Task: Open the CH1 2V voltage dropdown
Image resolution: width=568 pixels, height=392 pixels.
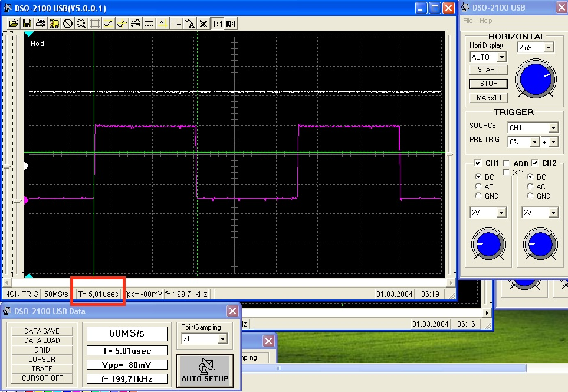Action: (501, 212)
